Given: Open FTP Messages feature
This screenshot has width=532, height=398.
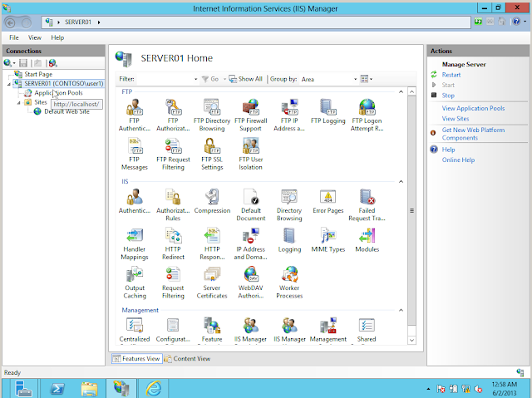Looking at the screenshot, I should click(135, 154).
